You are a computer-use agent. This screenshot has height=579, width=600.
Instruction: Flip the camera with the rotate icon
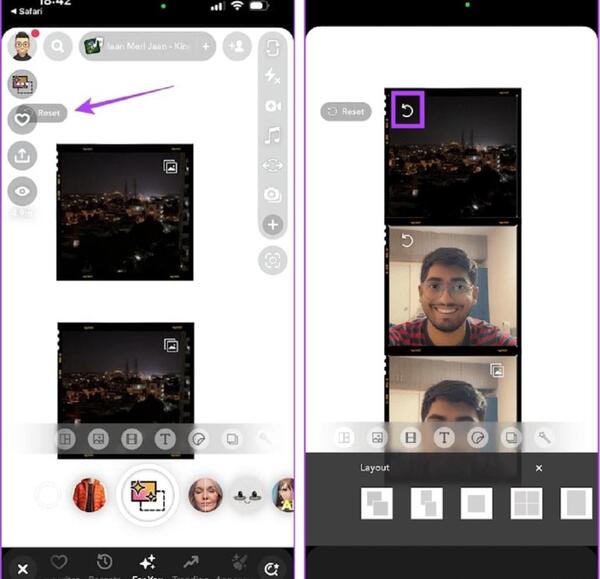[x=272, y=49]
